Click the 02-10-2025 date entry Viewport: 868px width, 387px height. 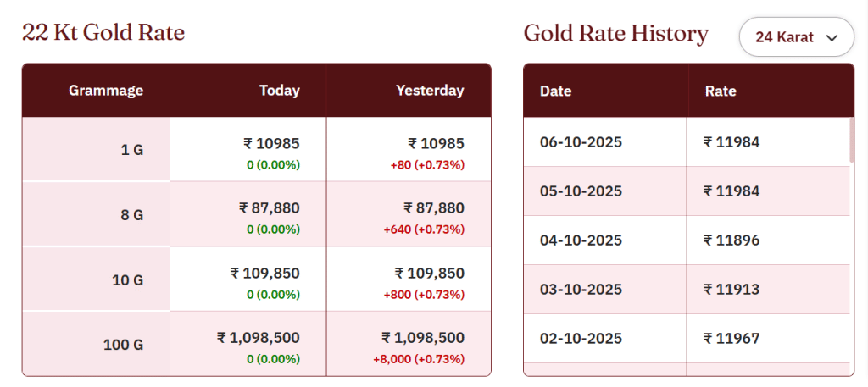581,339
